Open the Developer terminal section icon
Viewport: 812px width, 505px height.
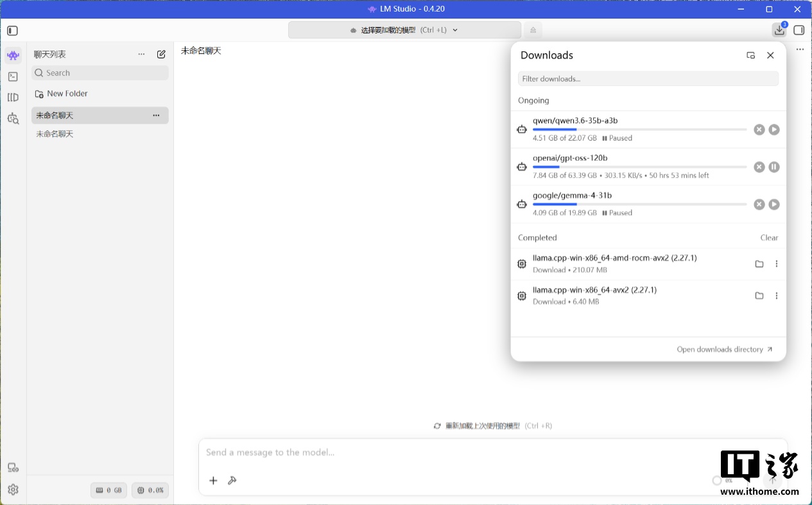[x=13, y=76]
